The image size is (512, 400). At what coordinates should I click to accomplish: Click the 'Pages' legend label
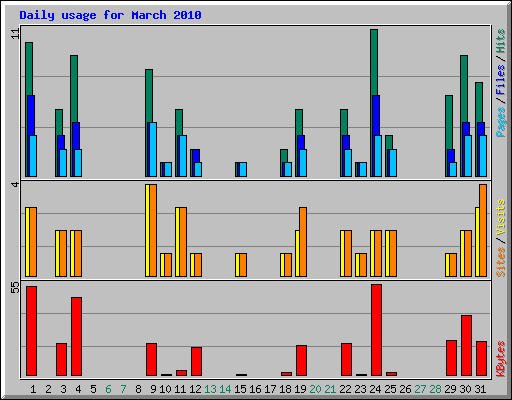pos(501,122)
